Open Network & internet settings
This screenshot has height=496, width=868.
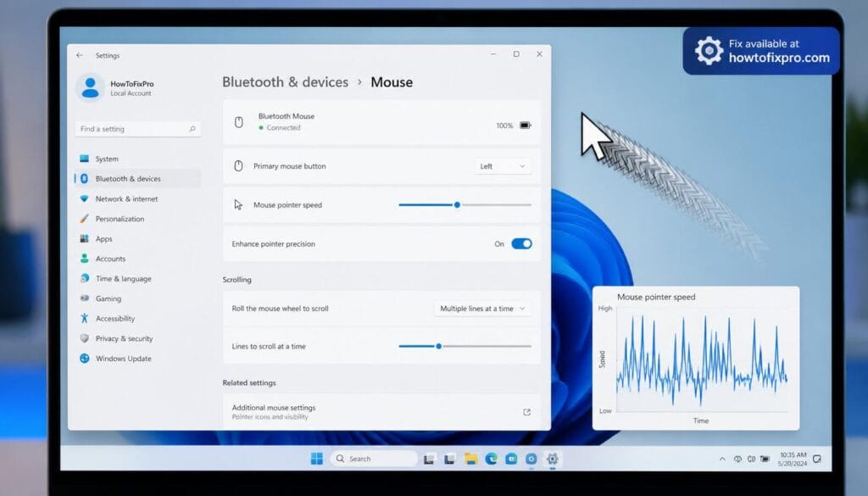coord(137,198)
